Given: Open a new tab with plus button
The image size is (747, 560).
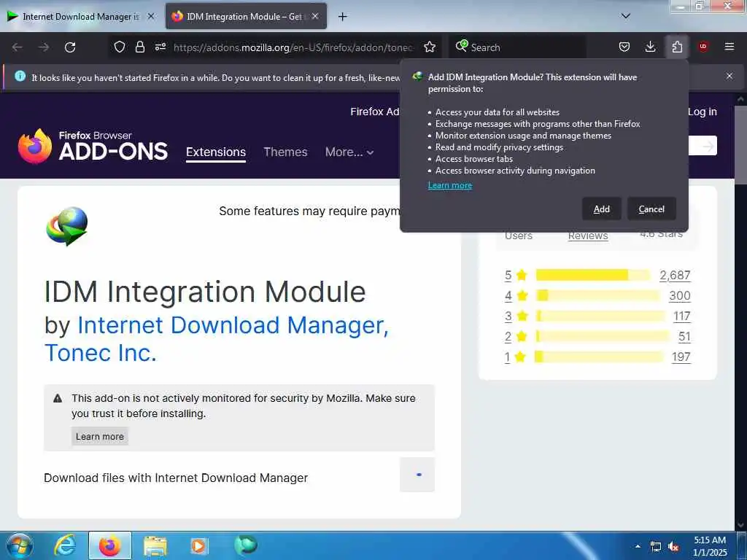Looking at the screenshot, I should coord(342,17).
